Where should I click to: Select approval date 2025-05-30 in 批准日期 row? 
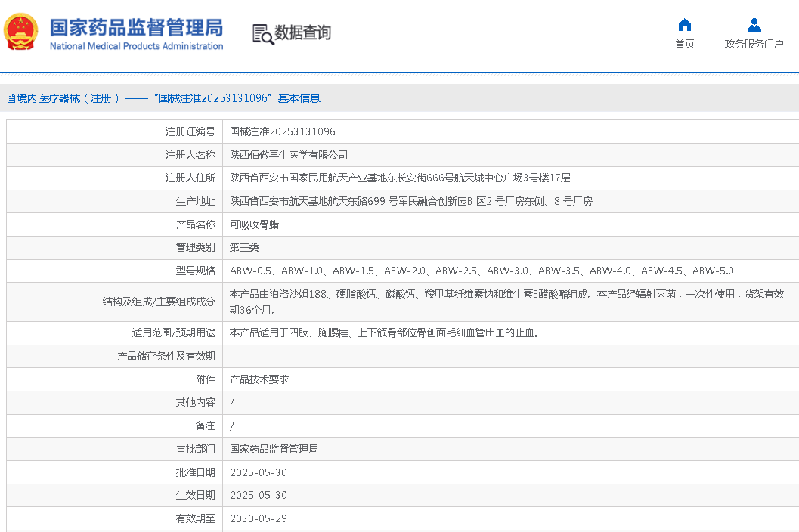[259, 472]
